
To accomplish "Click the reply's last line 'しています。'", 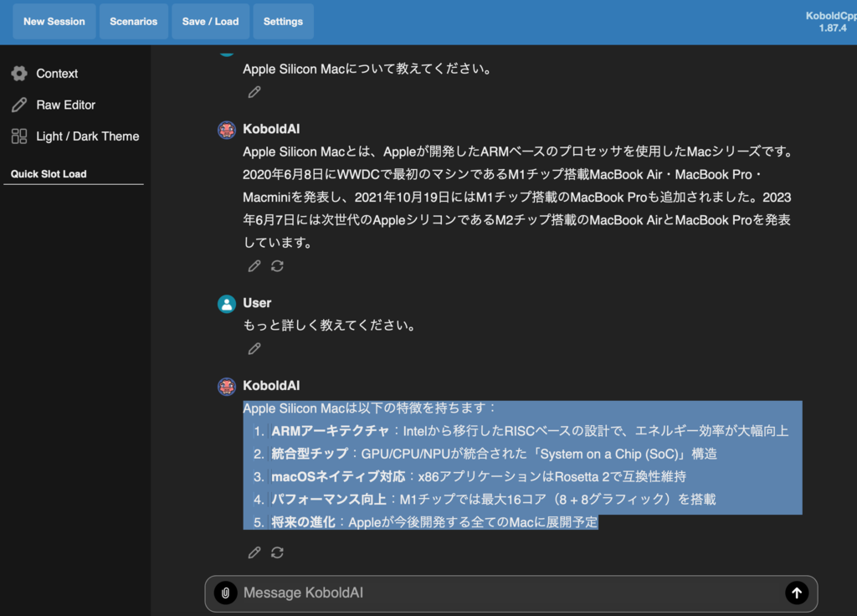I will click(x=278, y=243).
